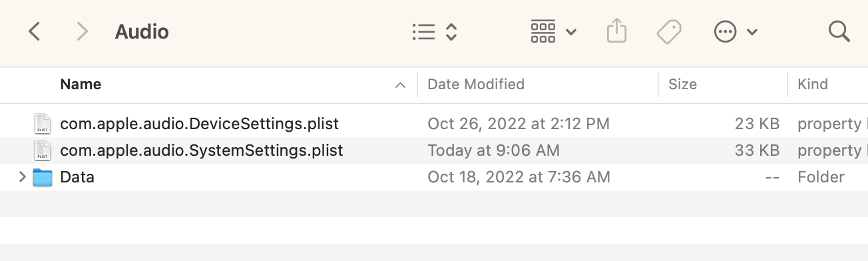This screenshot has height=261, width=868.
Task: Expand the Data folder disclosure triangle
Action: 22,177
